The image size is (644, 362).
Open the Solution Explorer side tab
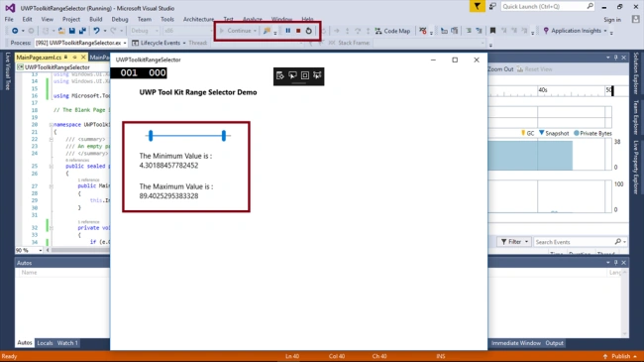pos(636,73)
